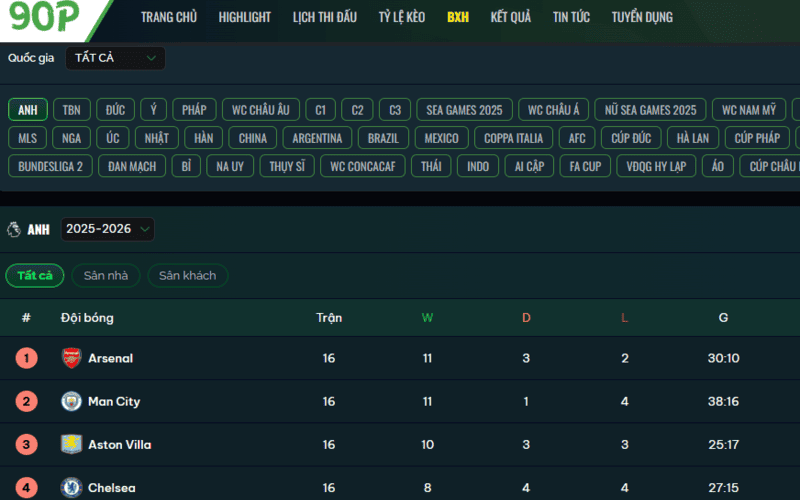The width and height of the screenshot is (800, 500).
Task: Select the Tất cả filter pill
Action: click(35, 275)
